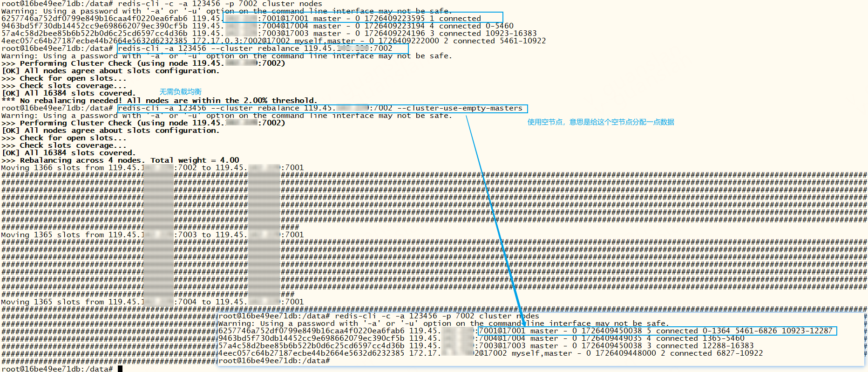Select the slot range 12288-16383
The image size is (868, 372).
[728, 346]
